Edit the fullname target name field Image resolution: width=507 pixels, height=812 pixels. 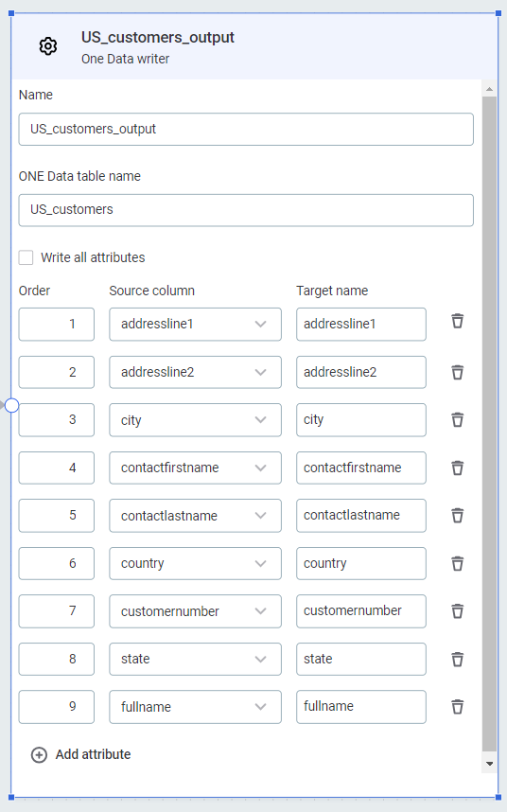click(361, 707)
